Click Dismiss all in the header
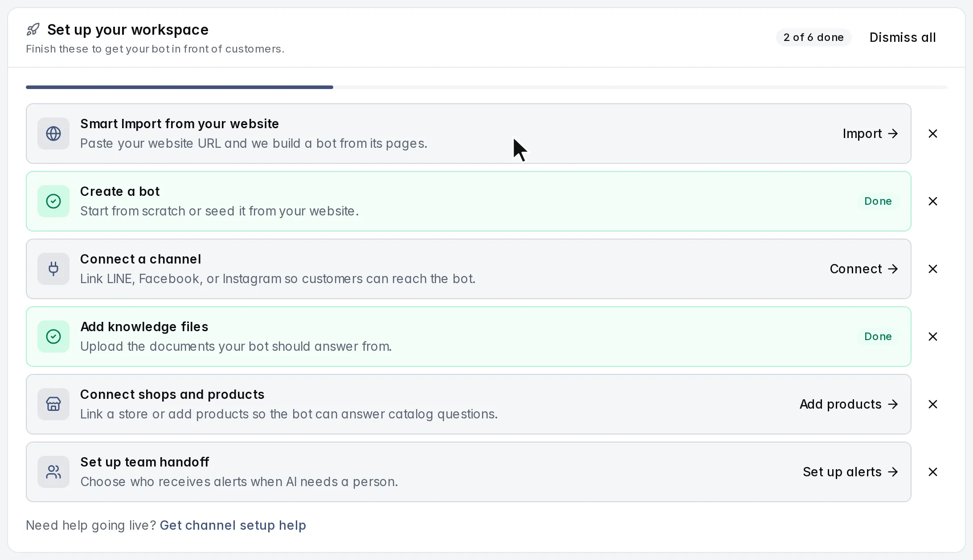Image resolution: width=973 pixels, height=560 pixels. tap(903, 37)
